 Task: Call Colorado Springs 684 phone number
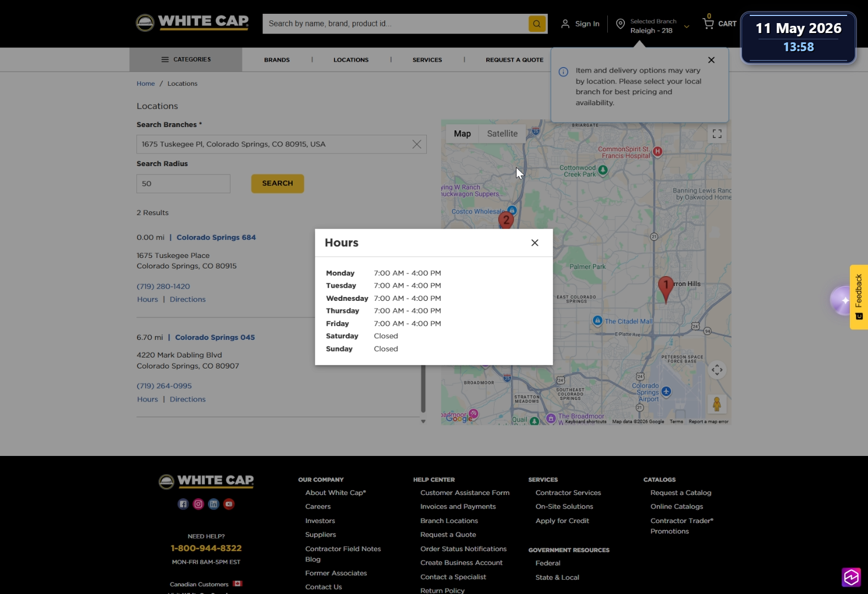[x=163, y=287]
